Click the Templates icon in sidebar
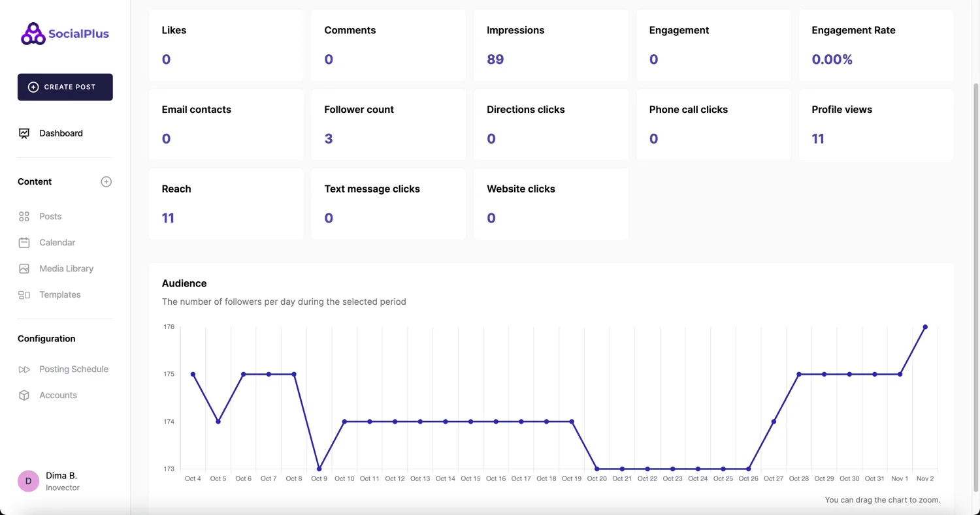The height and width of the screenshot is (515, 980). [x=24, y=294]
